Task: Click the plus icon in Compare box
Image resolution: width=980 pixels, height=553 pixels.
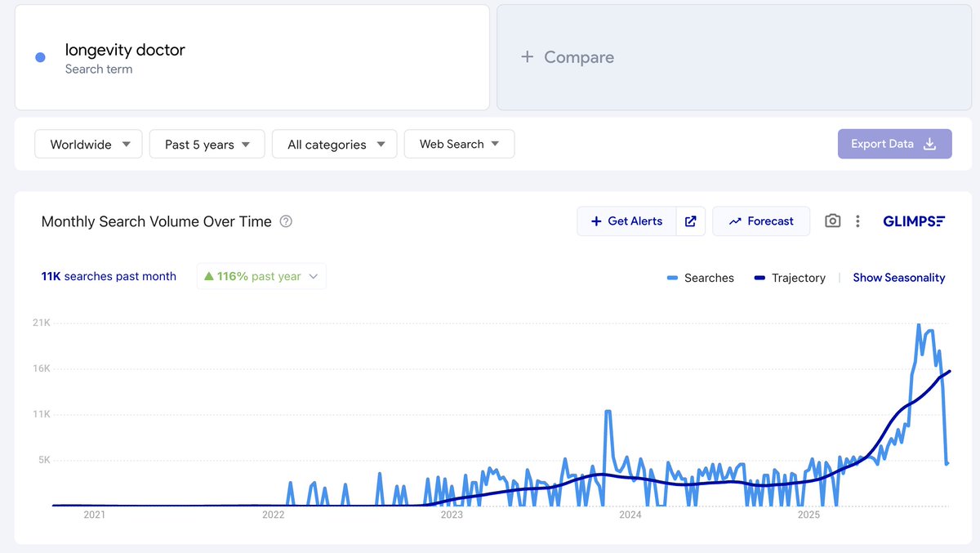Action: tap(528, 57)
